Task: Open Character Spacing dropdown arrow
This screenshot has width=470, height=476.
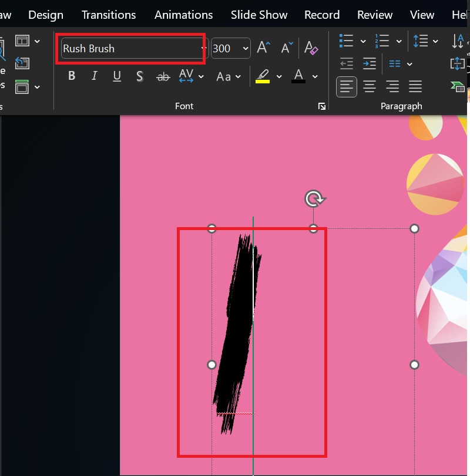Action: [201, 76]
